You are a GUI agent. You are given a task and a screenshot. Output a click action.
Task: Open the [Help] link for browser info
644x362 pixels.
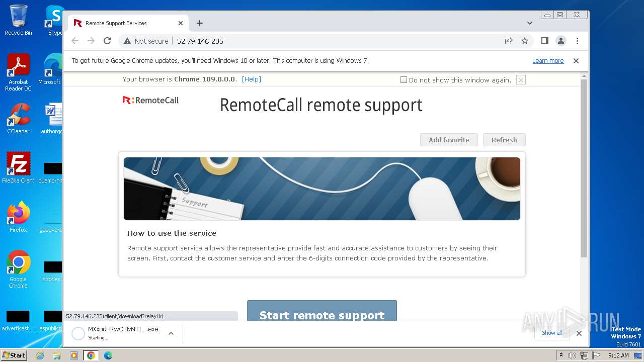[x=252, y=79]
